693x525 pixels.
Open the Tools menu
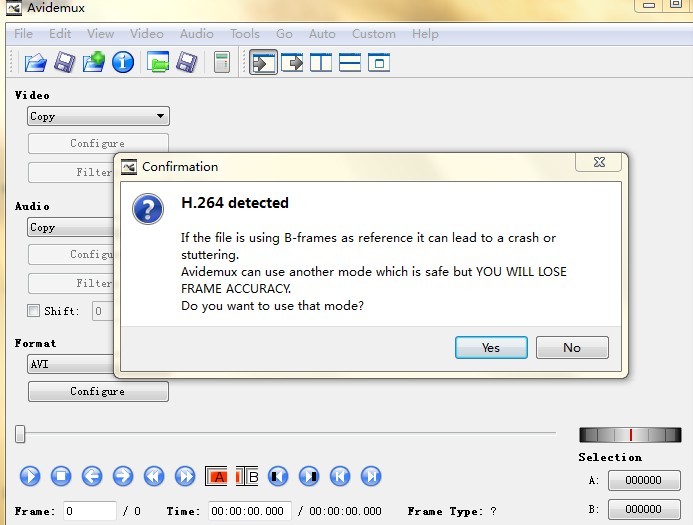(245, 34)
